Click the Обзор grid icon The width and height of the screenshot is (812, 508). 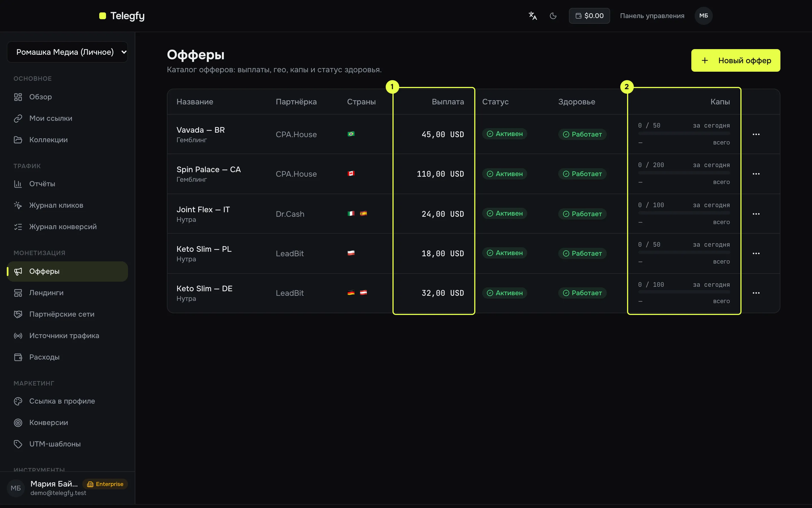pos(18,97)
